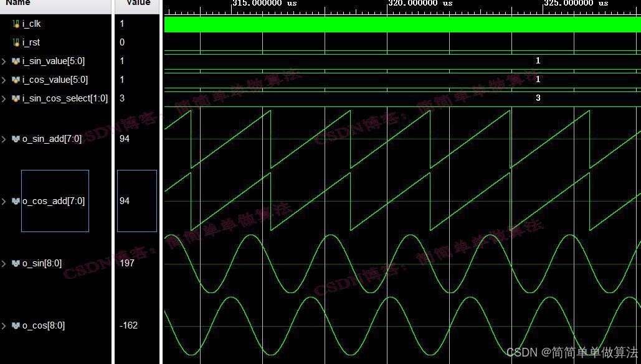Select the o_sin_add[7:0] signal name

coord(52,139)
